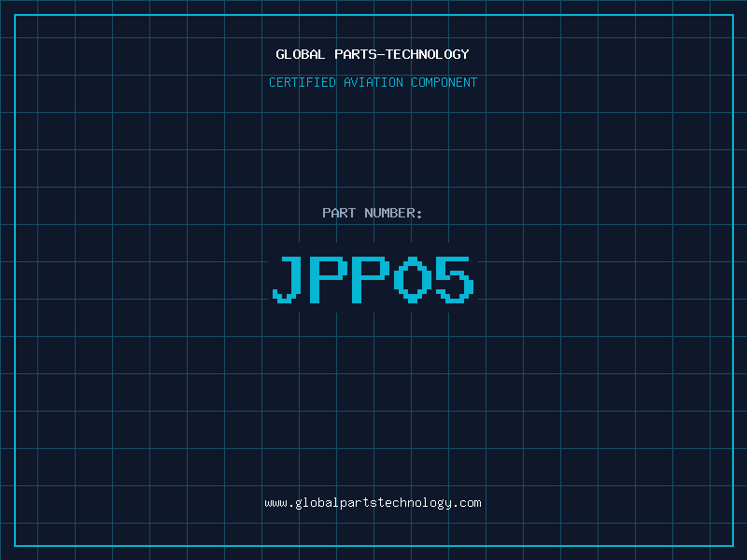Open the www.globalpartstechnology.com link
Screen dimensions: 747x560
(x=373, y=503)
